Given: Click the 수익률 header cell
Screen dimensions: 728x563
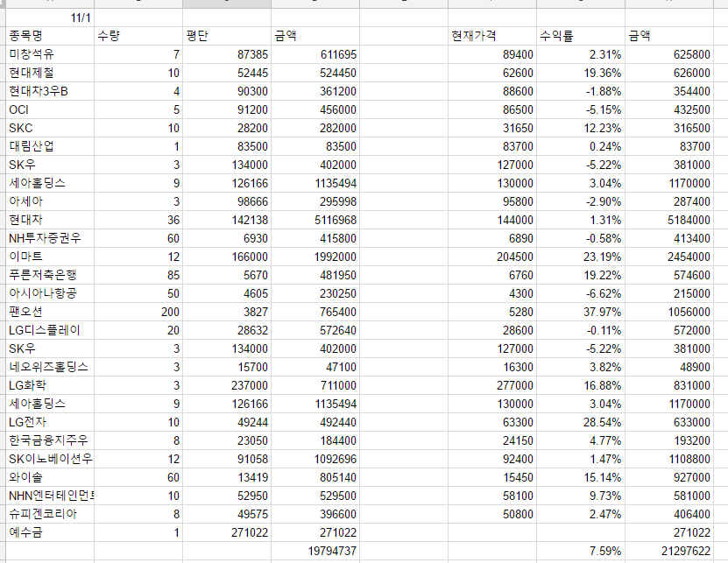Looking at the screenshot, I should coord(581,36).
